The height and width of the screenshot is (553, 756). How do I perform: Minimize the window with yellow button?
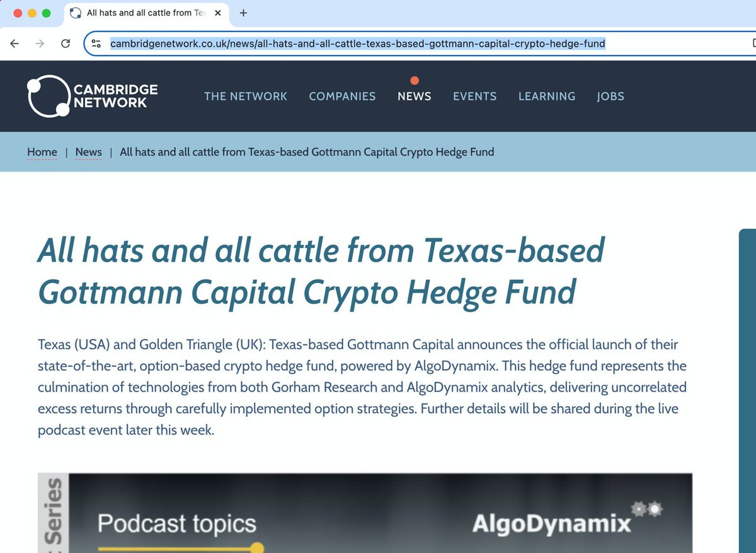coord(31,13)
